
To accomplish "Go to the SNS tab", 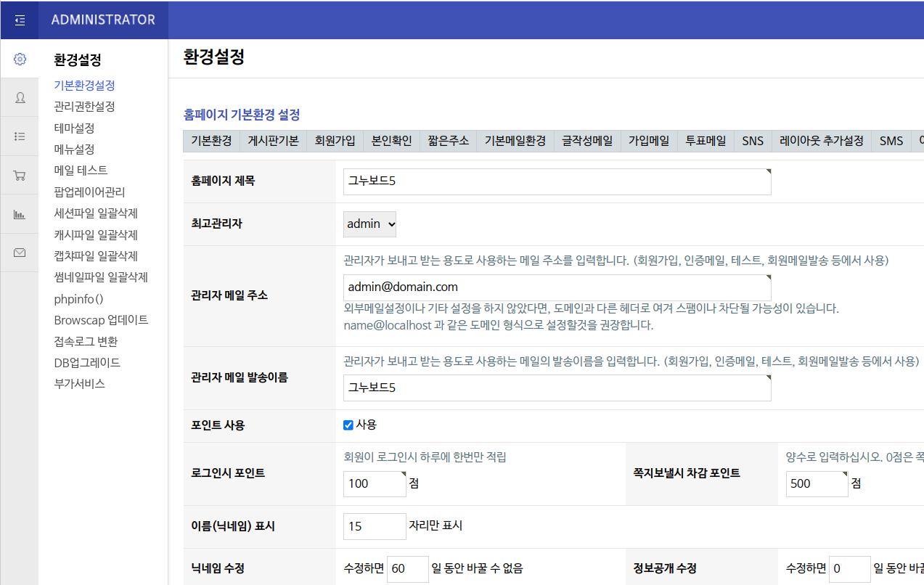I will (x=753, y=141).
